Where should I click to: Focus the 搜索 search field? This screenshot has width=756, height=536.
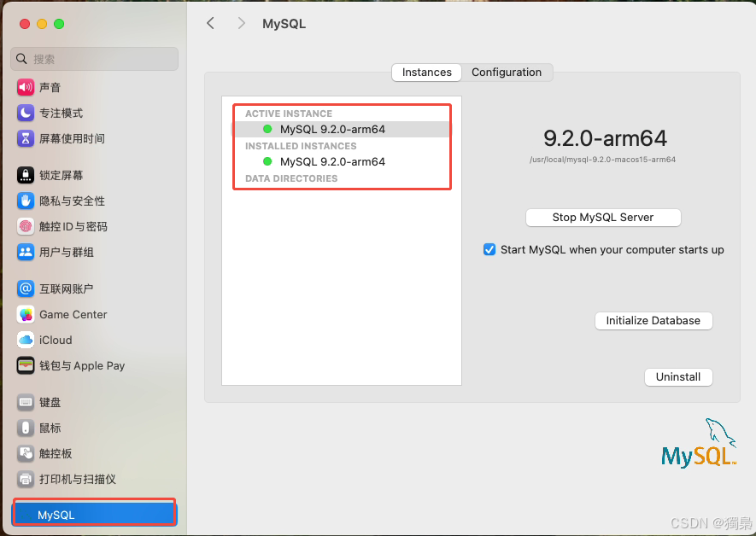94,59
